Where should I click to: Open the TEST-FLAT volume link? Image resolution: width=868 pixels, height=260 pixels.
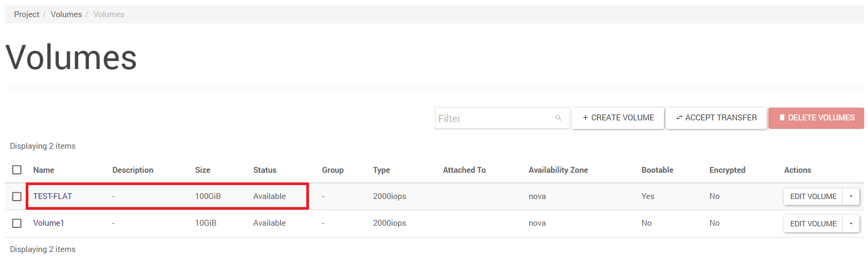point(52,196)
